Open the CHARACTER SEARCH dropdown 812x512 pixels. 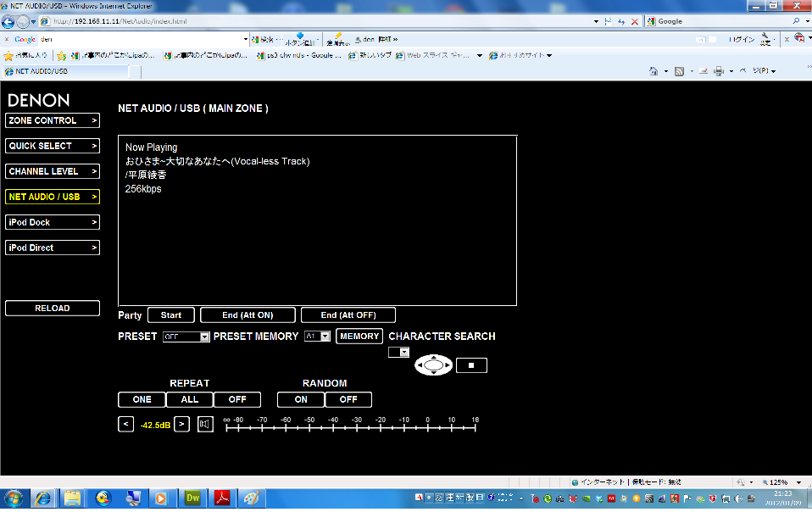[398, 353]
